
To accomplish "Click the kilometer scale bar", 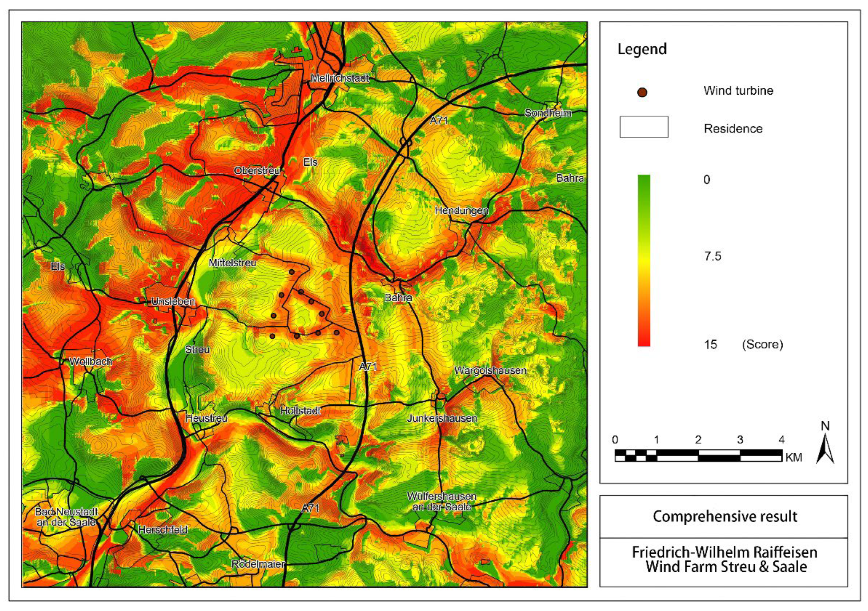I will coord(698,455).
